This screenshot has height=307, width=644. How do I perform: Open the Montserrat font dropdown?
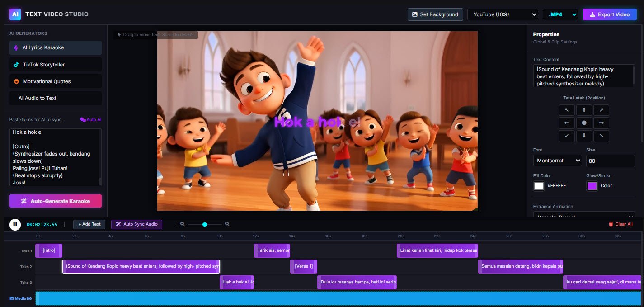tap(557, 161)
